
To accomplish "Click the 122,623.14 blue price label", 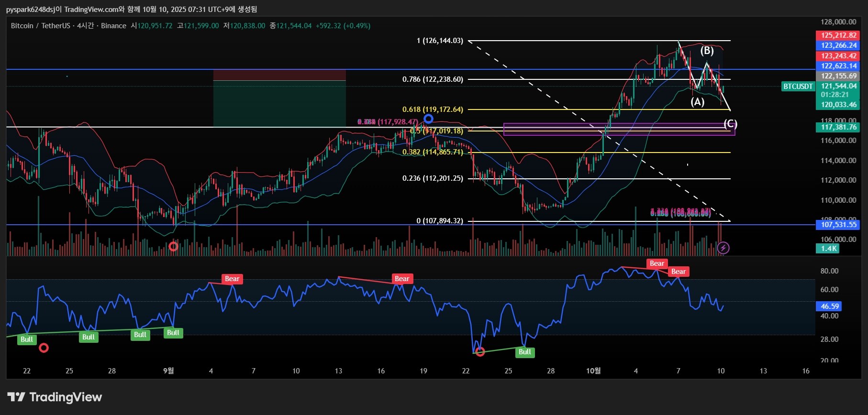I will (838, 66).
